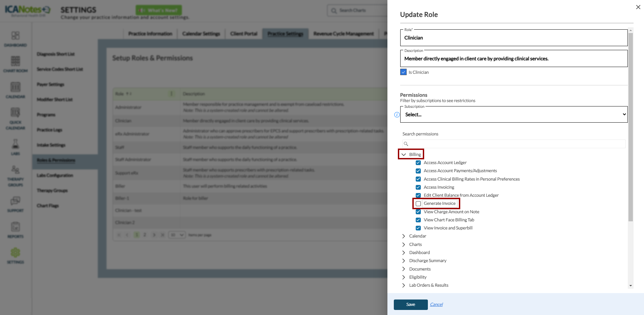Uncheck Access Account Ledger permission
This screenshot has height=315, width=644.
coord(418,163)
